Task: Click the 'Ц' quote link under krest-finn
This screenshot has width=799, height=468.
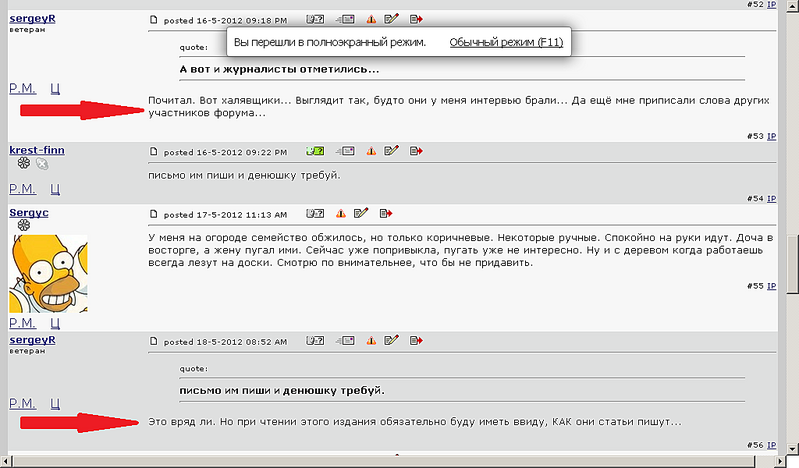Action: click(x=56, y=188)
